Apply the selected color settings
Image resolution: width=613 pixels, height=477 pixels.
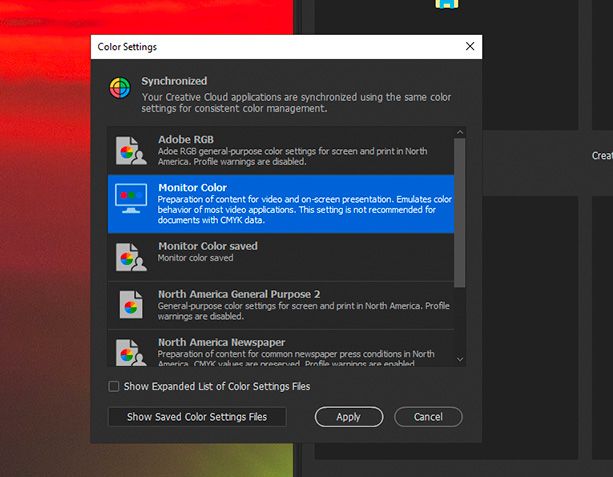click(x=349, y=417)
